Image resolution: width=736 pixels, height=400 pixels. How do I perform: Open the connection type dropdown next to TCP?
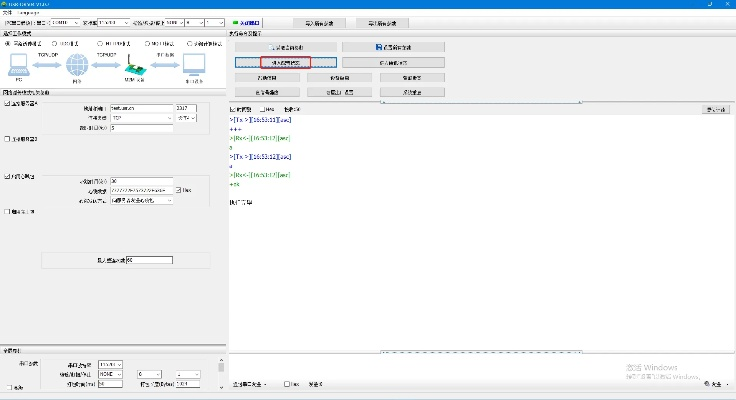point(186,118)
